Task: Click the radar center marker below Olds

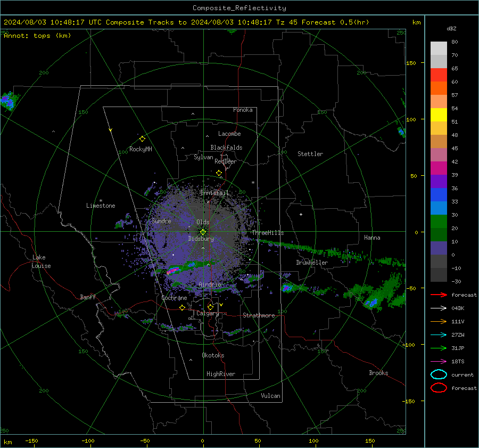Action: 203,232
